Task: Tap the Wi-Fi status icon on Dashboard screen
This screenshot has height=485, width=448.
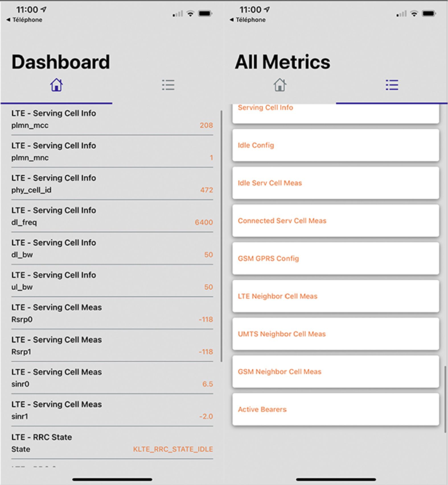Action: [190, 13]
